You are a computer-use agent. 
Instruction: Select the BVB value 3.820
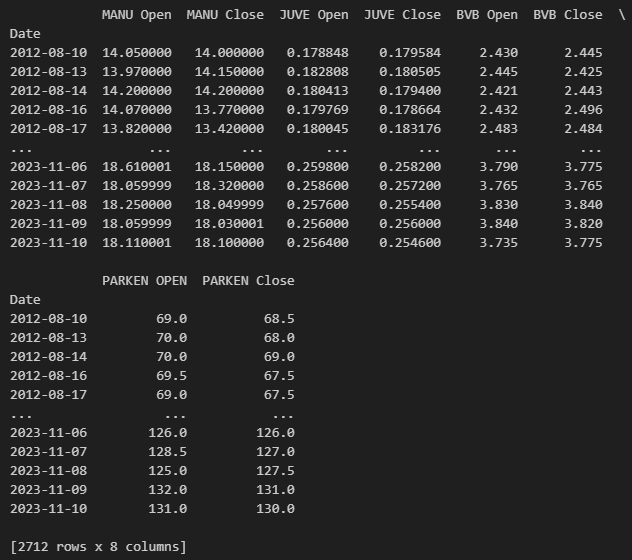[x=583, y=223]
